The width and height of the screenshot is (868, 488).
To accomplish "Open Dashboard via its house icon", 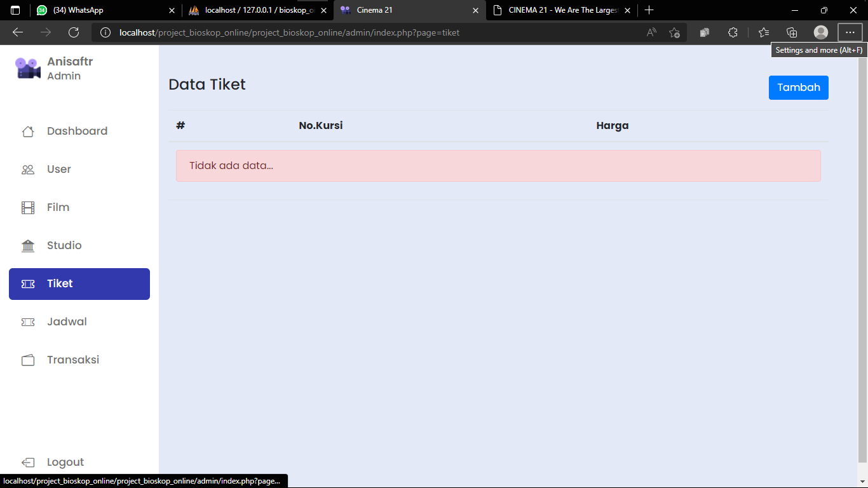I will [28, 132].
